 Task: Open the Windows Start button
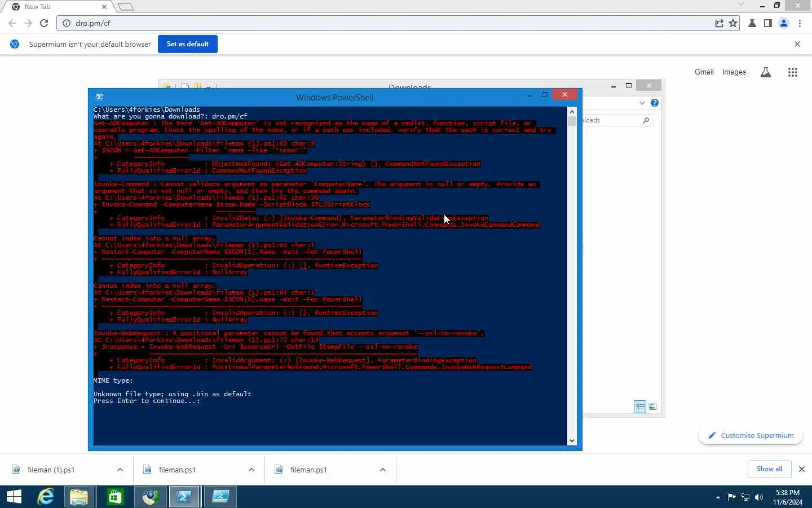point(14,497)
